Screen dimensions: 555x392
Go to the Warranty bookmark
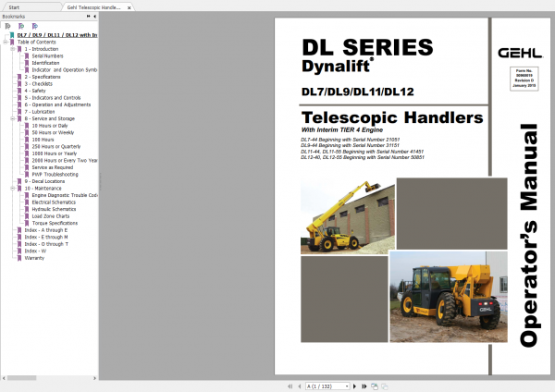(34, 258)
